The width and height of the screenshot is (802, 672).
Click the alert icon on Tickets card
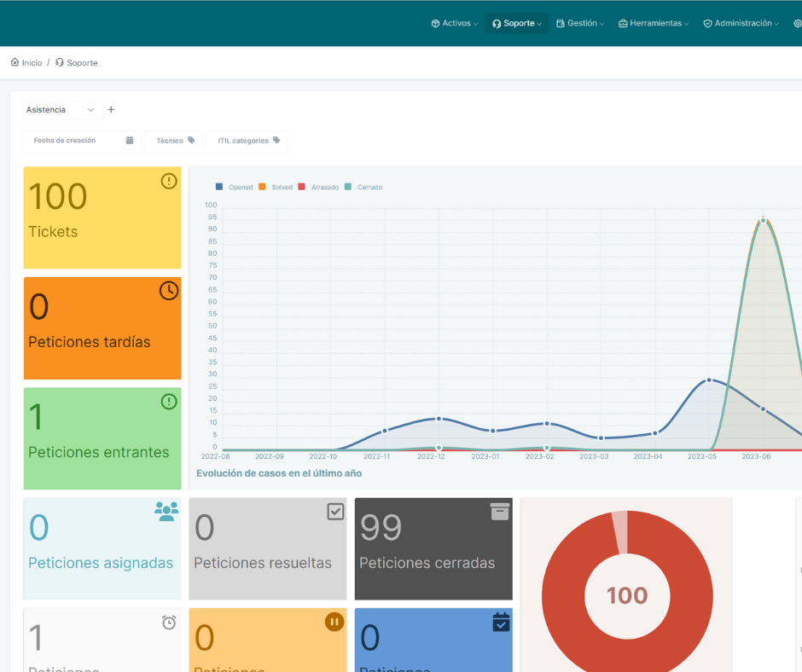169,181
